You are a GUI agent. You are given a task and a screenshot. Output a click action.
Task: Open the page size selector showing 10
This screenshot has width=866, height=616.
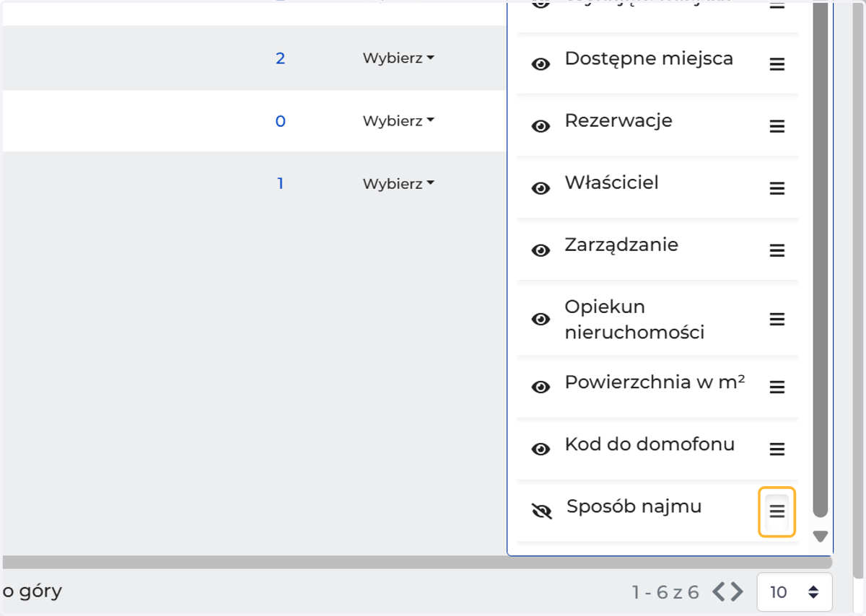tap(795, 592)
